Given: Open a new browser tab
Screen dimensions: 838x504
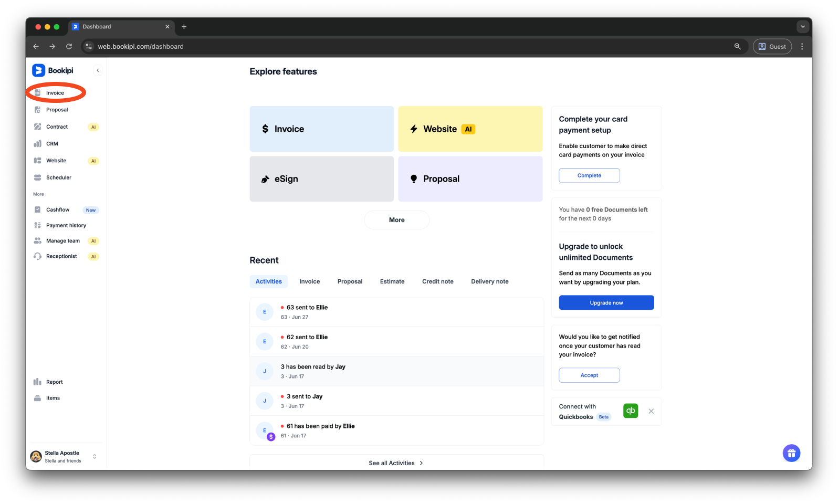Looking at the screenshot, I should click(184, 27).
